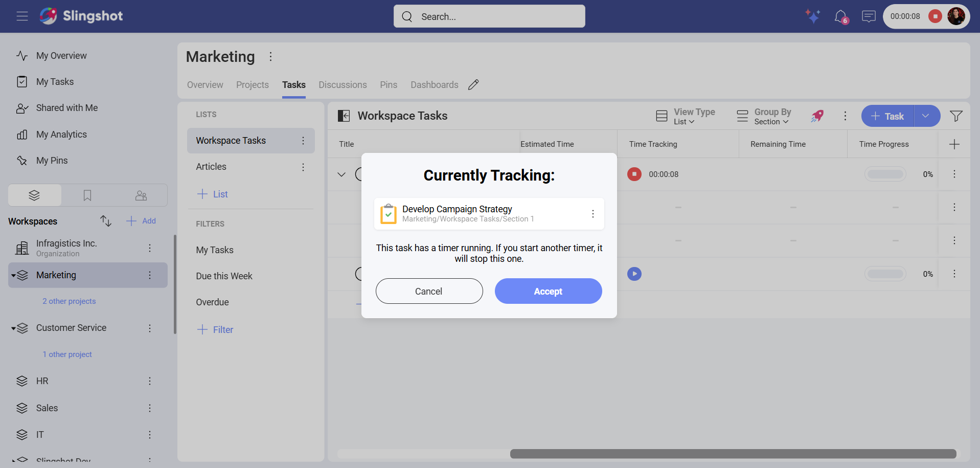Click the horizontal scrollbar at the bottom
Image resolution: width=980 pixels, height=468 pixels.
pyautogui.click(x=733, y=454)
